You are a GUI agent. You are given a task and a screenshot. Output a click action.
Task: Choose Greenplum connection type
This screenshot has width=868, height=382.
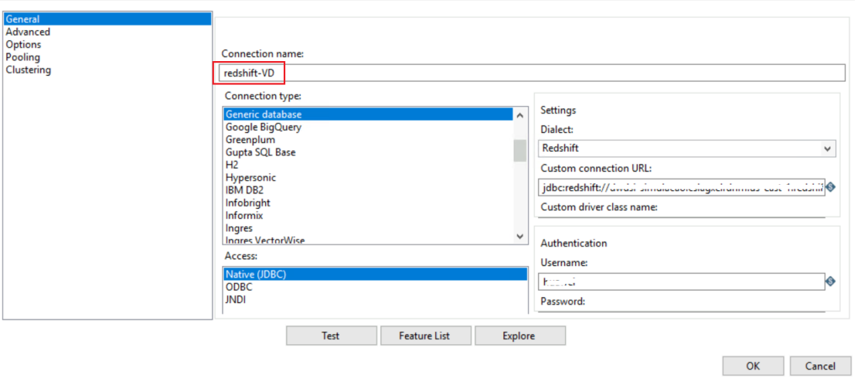[x=368, y=140]
